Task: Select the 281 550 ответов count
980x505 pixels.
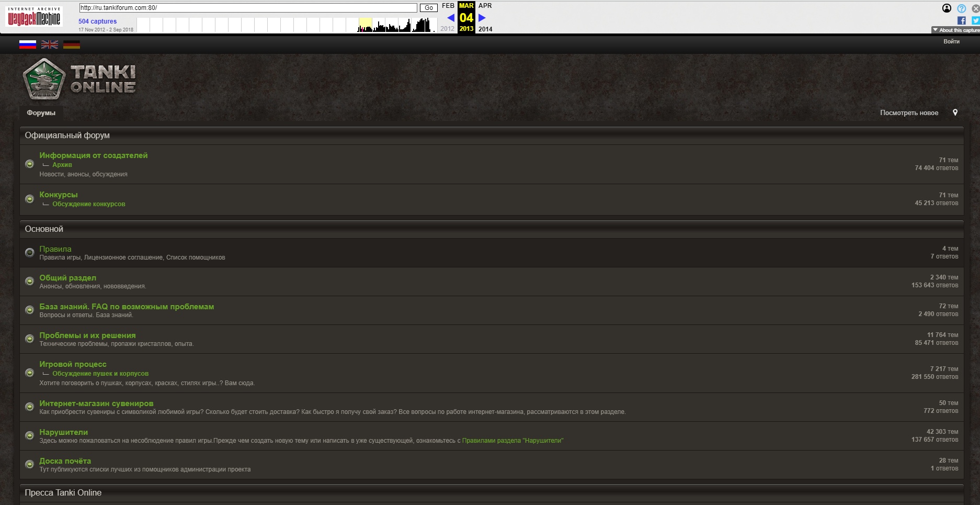Action: coord(935,377)
